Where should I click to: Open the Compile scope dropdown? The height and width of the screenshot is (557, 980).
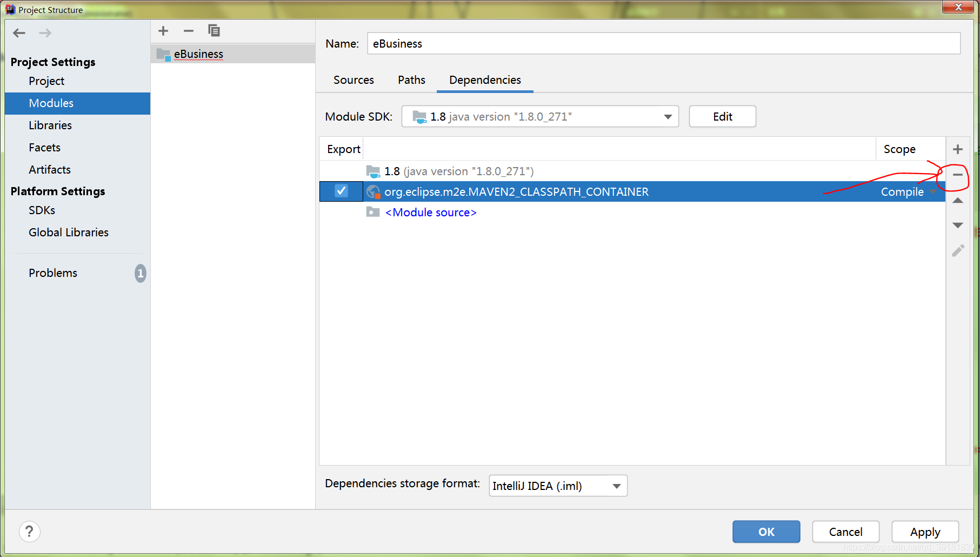click(908, 191)
